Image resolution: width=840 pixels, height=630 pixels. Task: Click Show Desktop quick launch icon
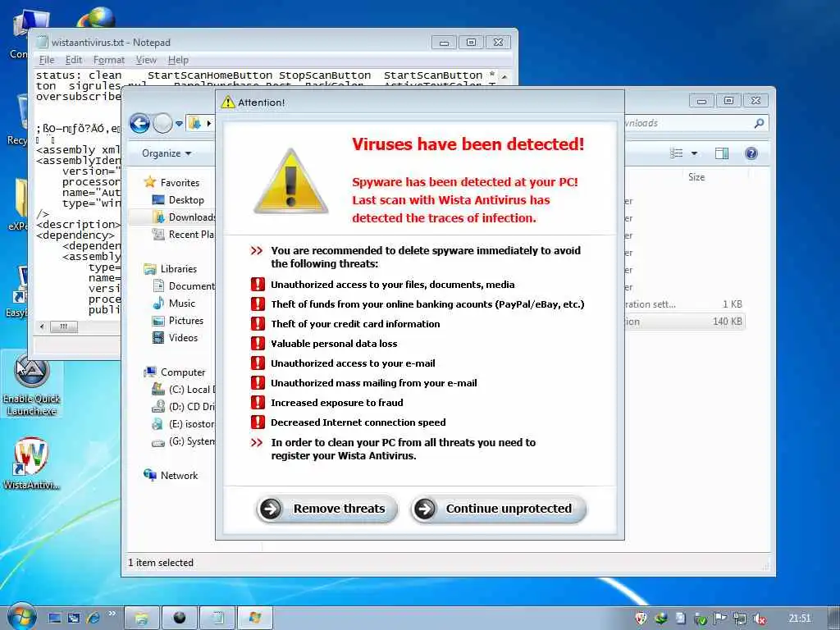click(x=55, y=619)
